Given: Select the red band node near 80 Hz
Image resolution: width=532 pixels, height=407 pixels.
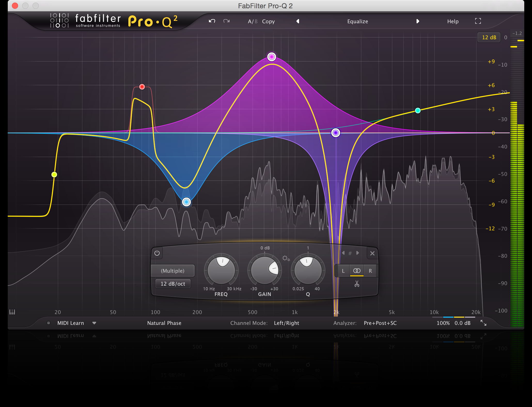Looking at the screenshot, I should point(142,87).
